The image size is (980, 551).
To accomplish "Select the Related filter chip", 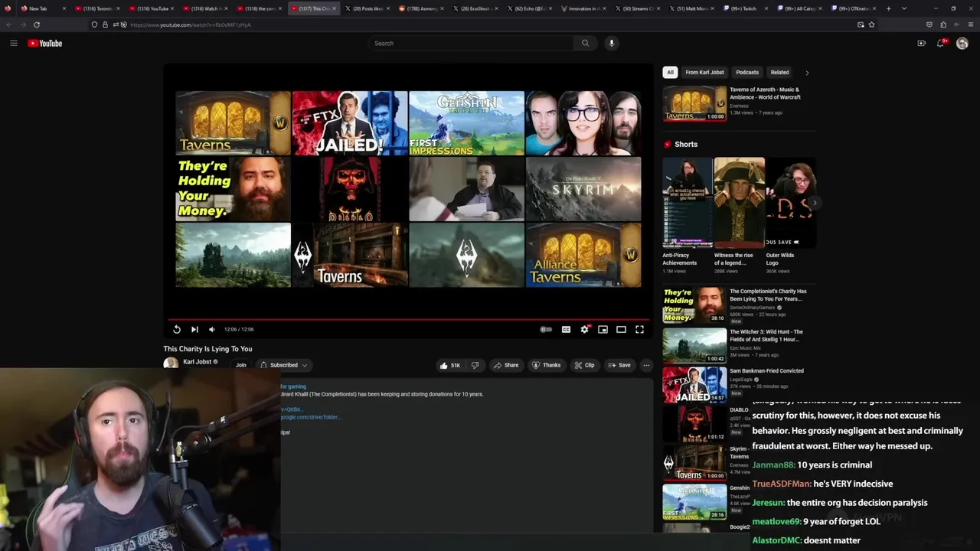I will [779, 72].
